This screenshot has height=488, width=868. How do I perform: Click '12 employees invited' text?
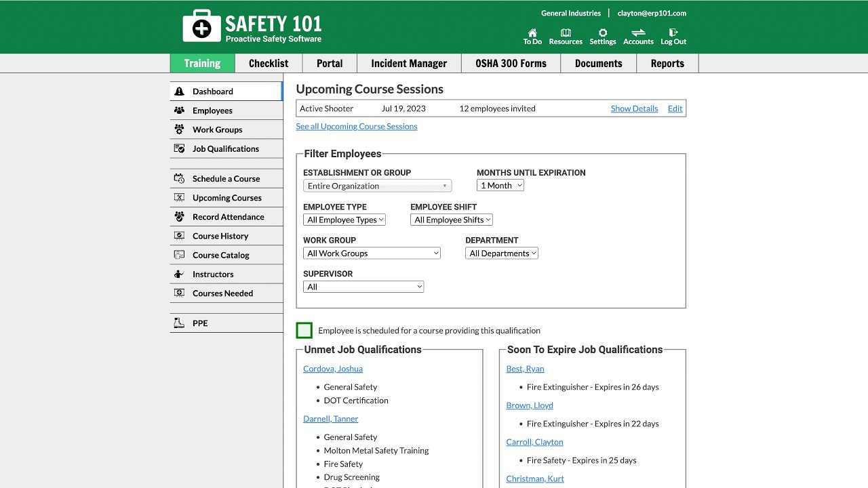(497, 108)
